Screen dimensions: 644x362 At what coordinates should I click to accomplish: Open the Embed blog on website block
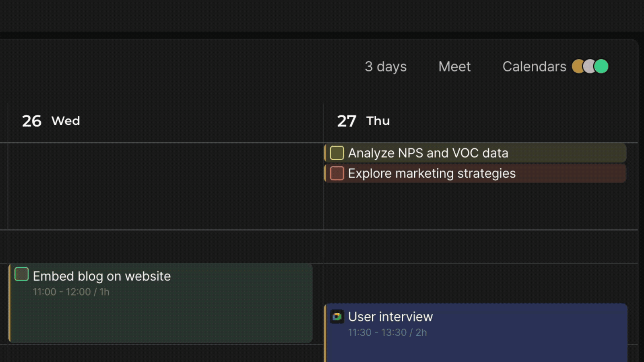point(161,303)
